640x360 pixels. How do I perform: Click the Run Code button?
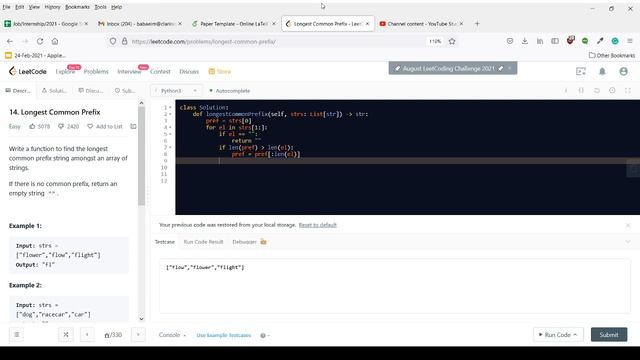coord(558,335)
